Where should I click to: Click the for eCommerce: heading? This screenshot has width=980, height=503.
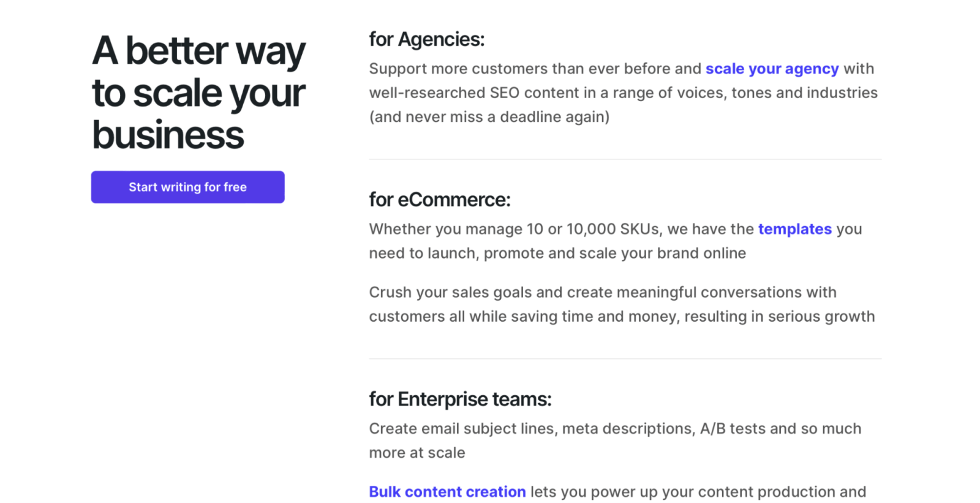439,200
